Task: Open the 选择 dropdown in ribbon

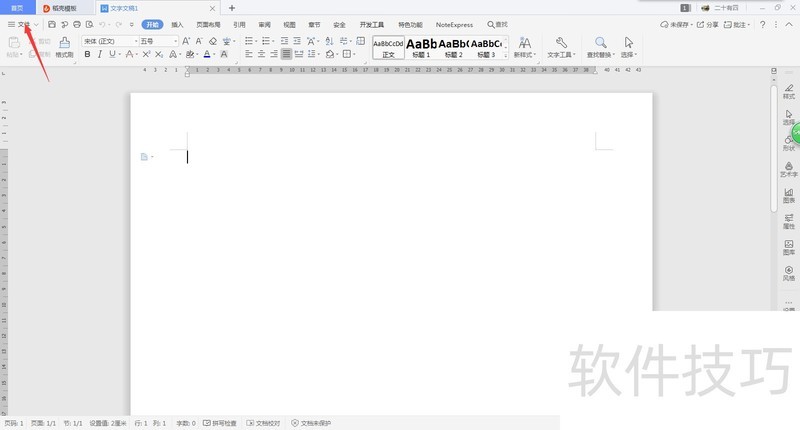Action: [629, 47]
